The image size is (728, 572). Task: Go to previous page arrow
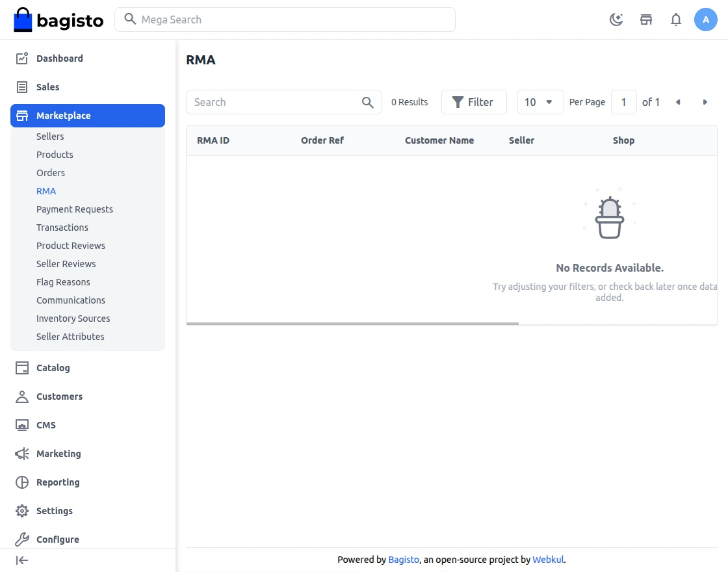678,102
